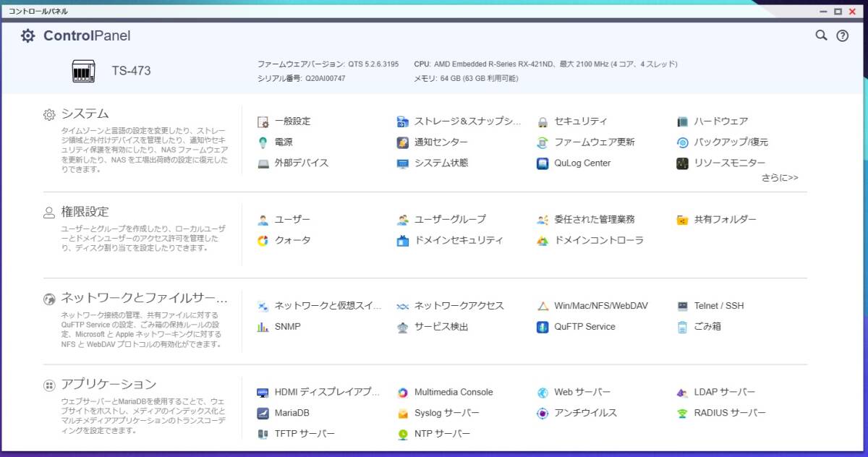Click the search magnifier icon
The height and width of the screenshot is (457, 868).
point(821,35)
